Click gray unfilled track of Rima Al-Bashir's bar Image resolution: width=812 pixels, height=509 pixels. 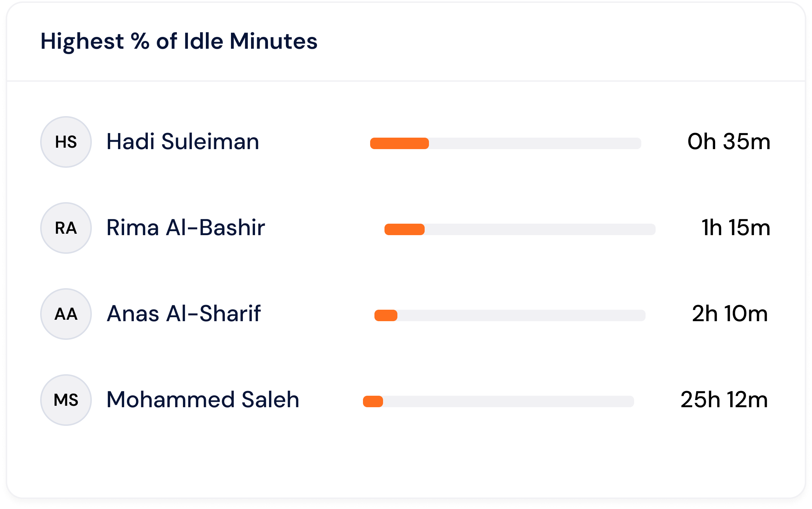click(x=540, y=229)
